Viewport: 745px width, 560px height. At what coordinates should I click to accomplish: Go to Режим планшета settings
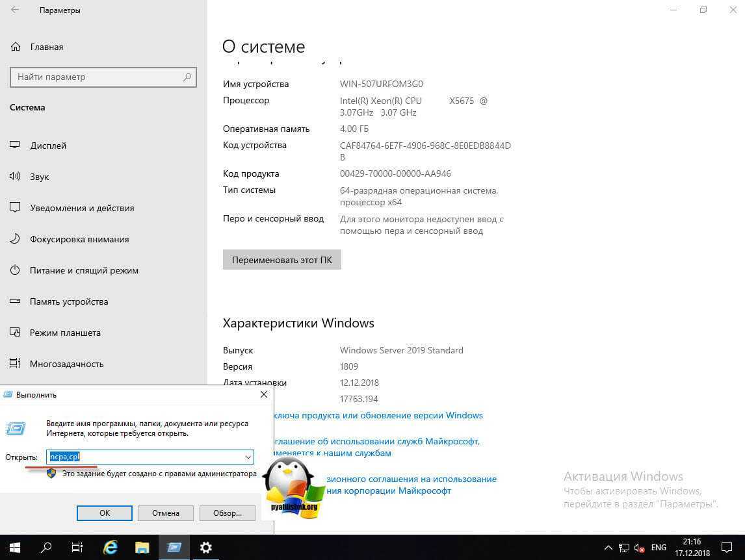point(65,333)
